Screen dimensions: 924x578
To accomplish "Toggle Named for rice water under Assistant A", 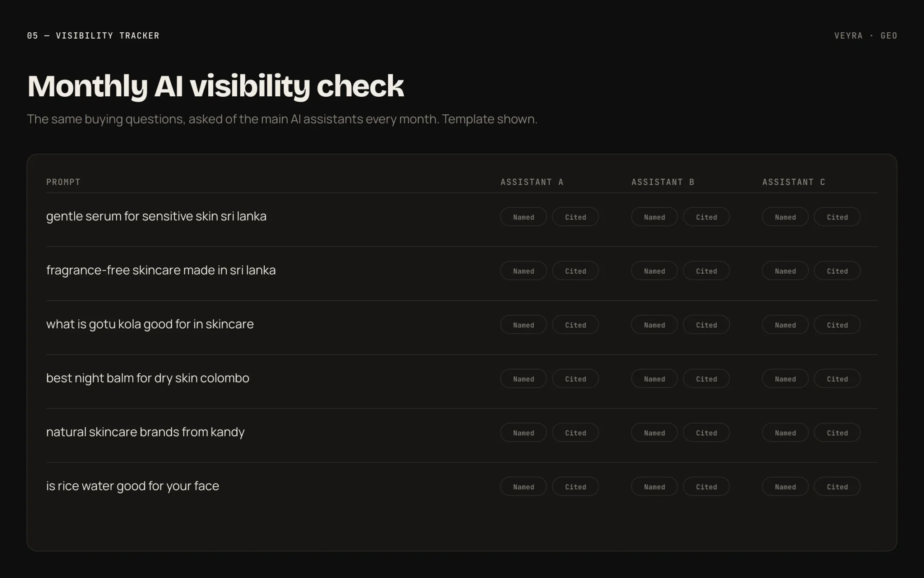I will pyautogui.click(x=523, y=486).
